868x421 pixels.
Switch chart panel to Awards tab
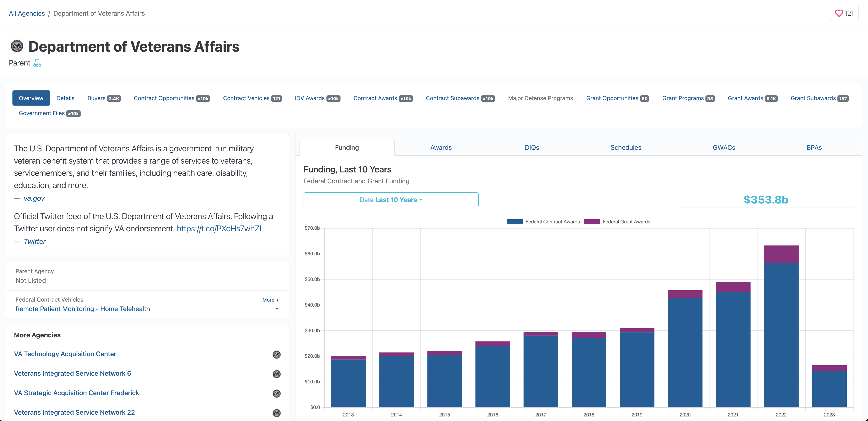(x=441, y=148)
